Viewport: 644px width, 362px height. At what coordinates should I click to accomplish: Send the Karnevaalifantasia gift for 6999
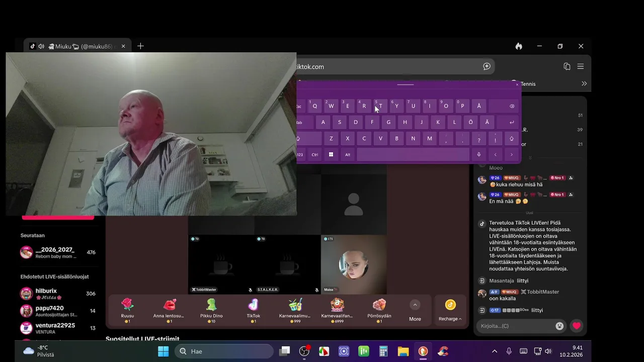(337, 310)
